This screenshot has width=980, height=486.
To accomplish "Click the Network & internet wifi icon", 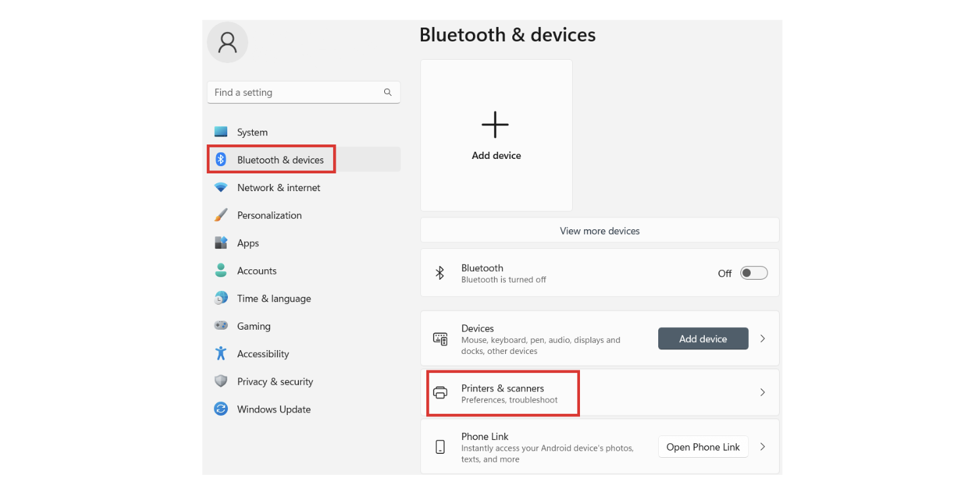I will [x=221, y=188].
